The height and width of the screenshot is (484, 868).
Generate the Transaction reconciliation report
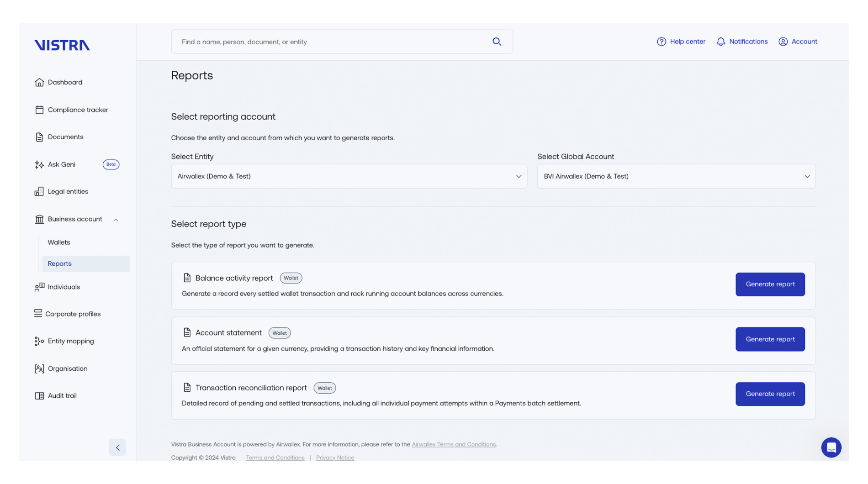click(x=770, y=394)
